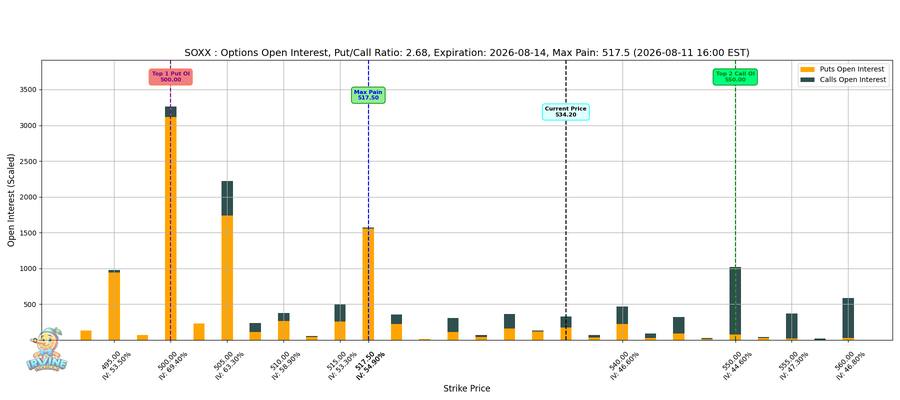Click the bar at strike 517.50

(x=368, y=284)
